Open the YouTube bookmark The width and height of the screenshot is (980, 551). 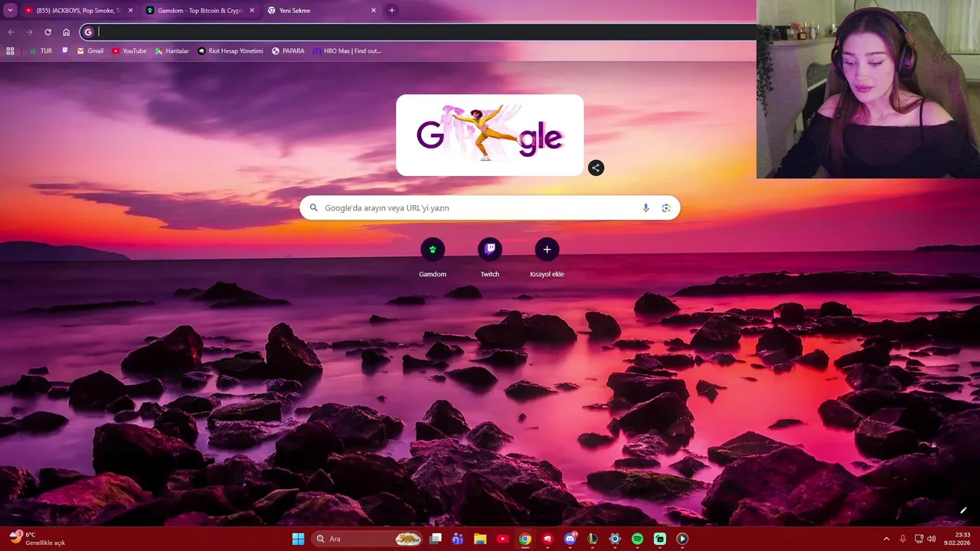coord(129,51)
